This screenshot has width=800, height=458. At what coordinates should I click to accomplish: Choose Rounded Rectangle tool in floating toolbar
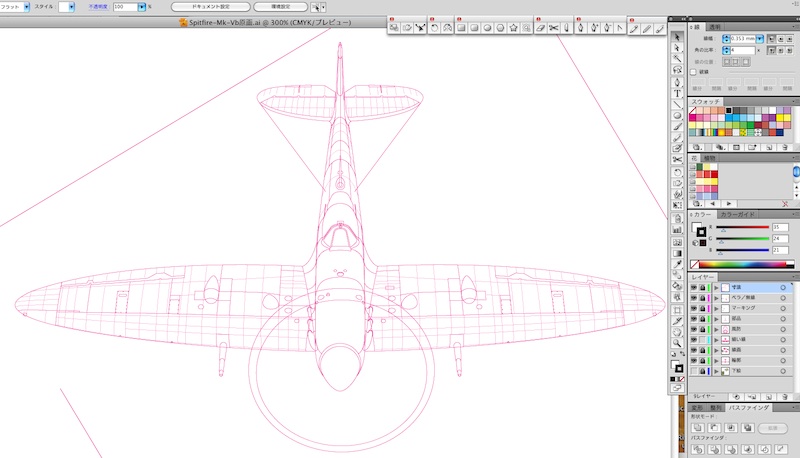point(474,28)
